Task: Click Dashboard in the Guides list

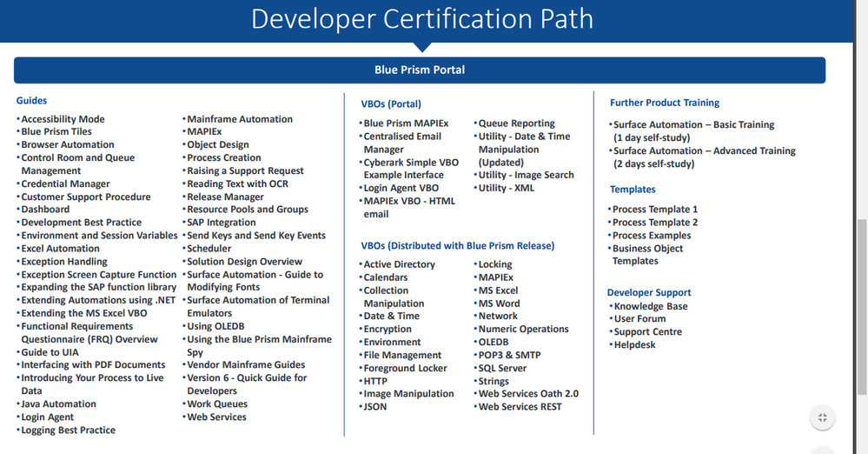Action: point(45,209)
